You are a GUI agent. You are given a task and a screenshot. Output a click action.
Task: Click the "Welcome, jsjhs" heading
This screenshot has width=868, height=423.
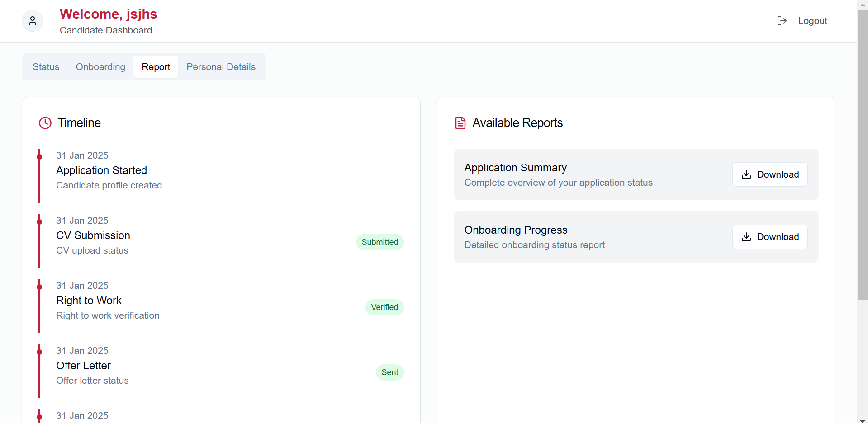pyautogui.click(x=108, y=14)
